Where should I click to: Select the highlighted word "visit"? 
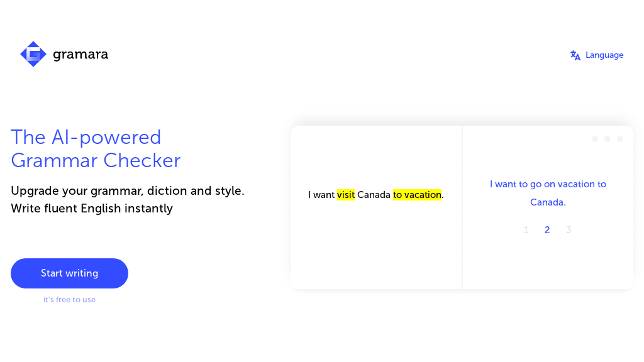[x=346, y=195]
